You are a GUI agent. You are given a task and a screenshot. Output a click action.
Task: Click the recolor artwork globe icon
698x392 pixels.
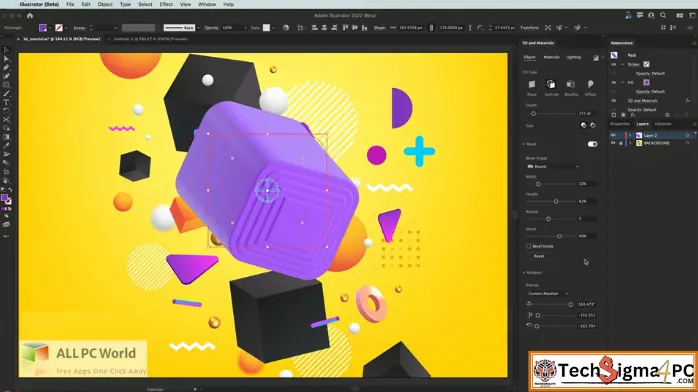(x=286, y=28)
